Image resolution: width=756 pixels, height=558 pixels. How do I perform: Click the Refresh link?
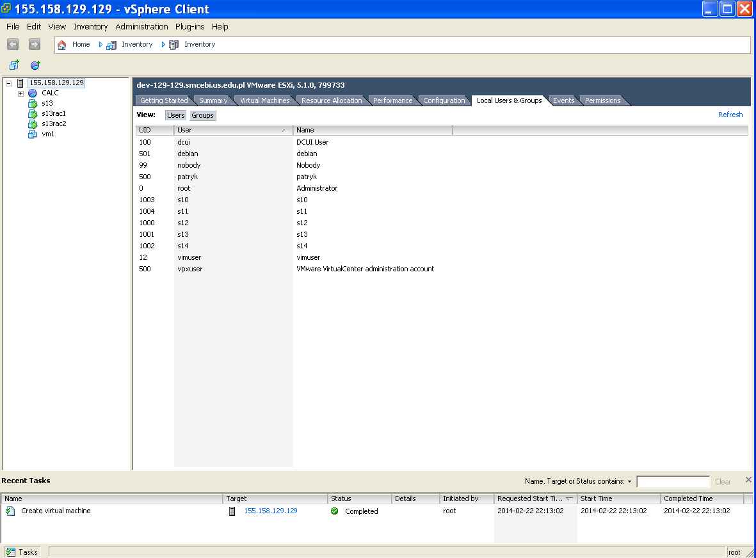[730, 115]
